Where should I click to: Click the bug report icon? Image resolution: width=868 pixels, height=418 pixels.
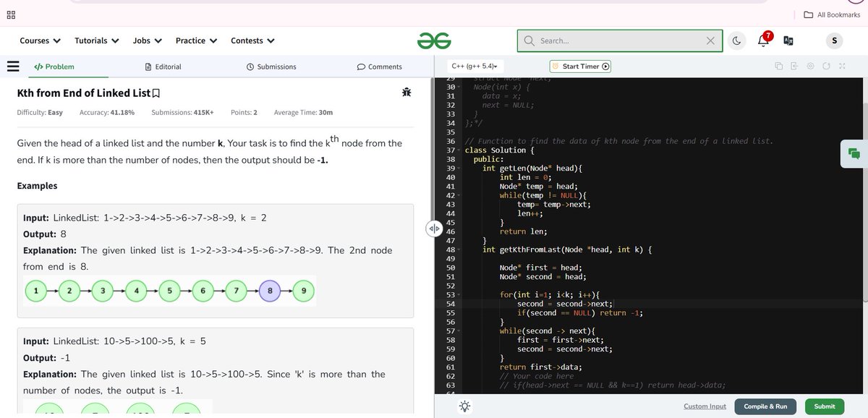click(x=407, y=93)
